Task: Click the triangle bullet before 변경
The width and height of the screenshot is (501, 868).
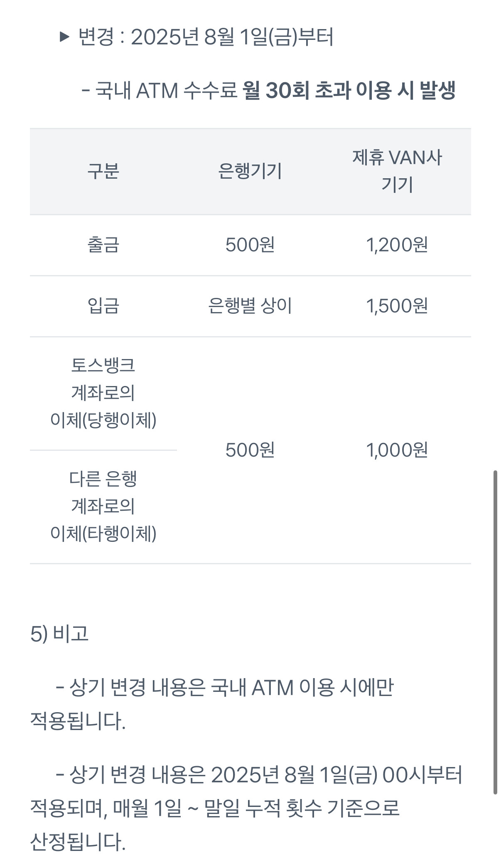Action: click(x=64, y=37)
